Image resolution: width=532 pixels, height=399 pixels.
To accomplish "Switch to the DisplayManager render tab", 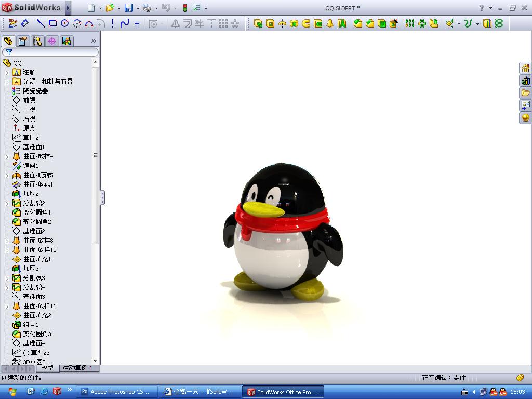I will coord(66,41).
